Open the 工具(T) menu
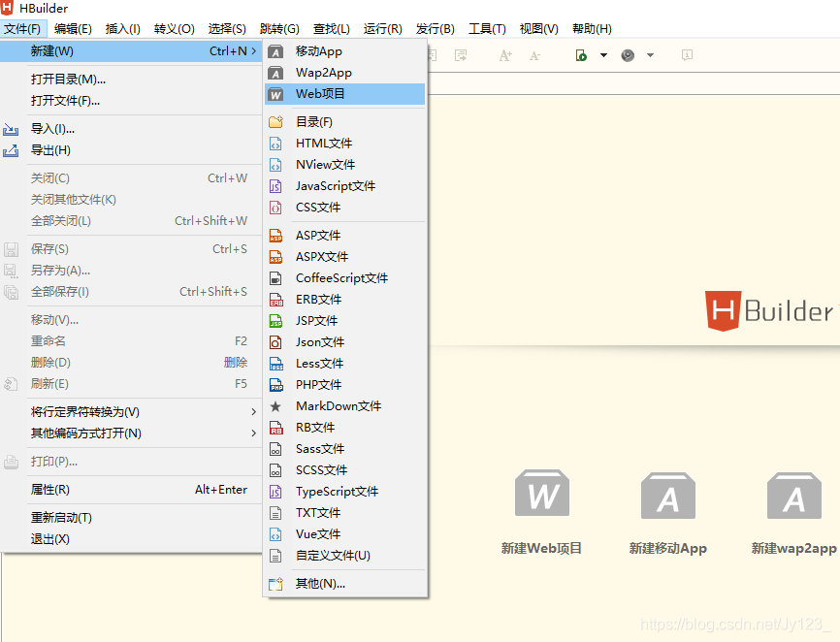 coord(487,29)
